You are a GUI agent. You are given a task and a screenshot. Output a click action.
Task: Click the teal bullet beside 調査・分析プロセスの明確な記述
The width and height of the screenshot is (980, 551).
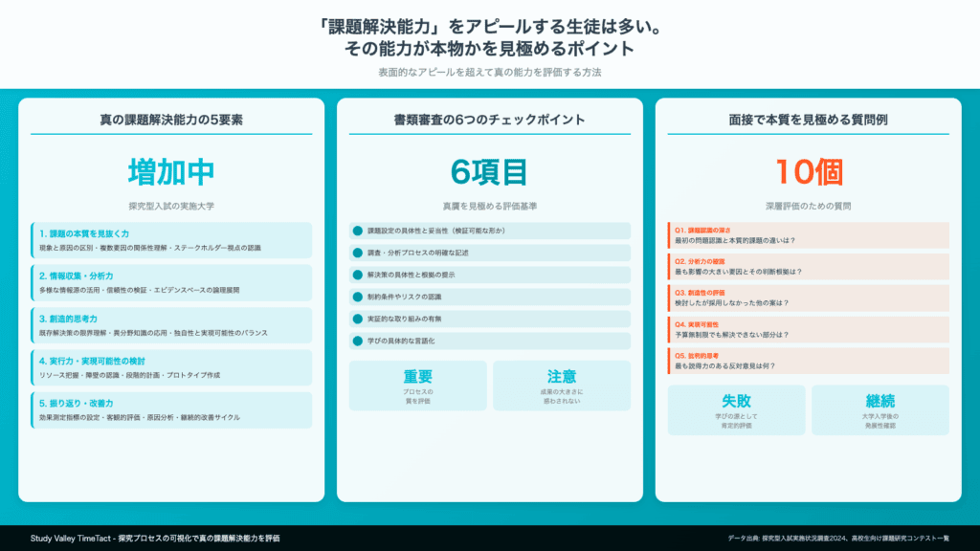click(358, 253)
